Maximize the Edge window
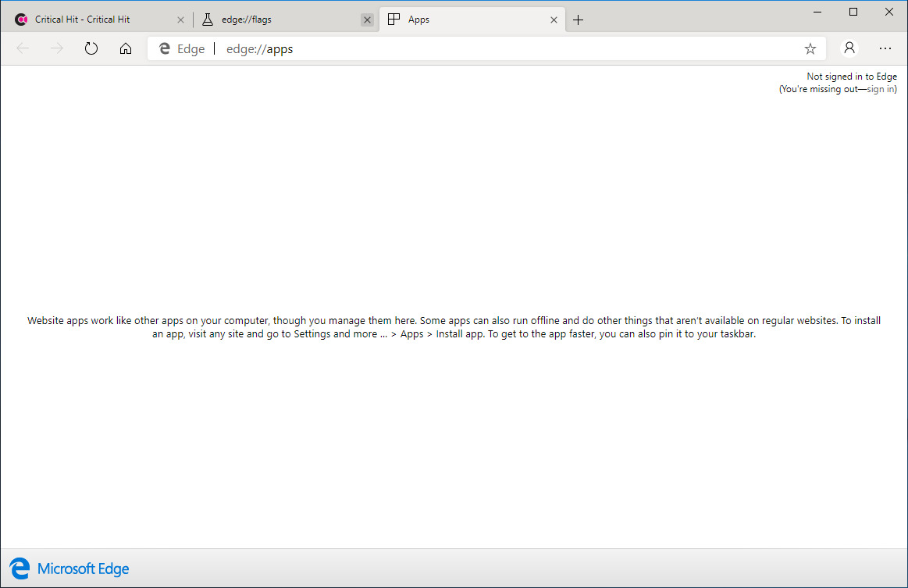 pyautogui.click(x=853, y=12)
